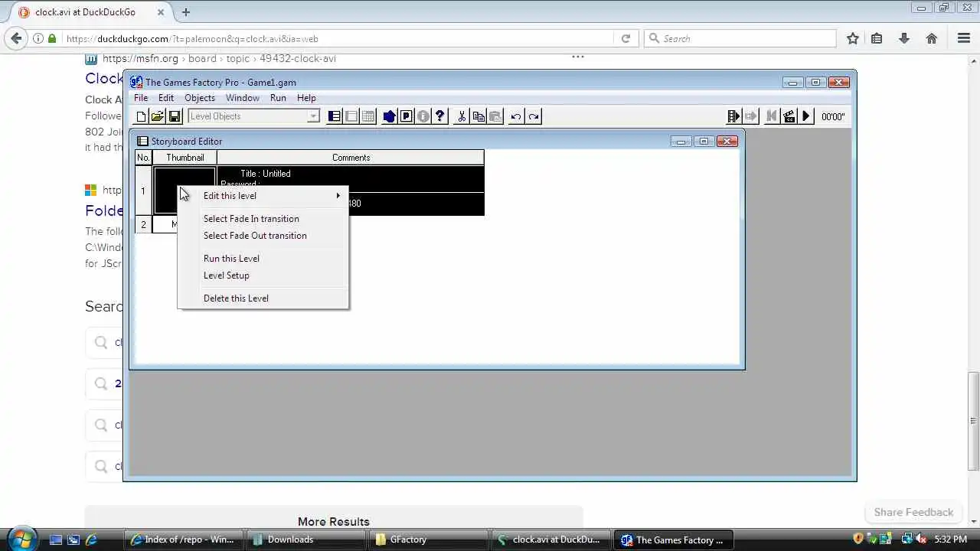Click the msfn.org result URL link

pyautogui.click(x=219, y=58)
